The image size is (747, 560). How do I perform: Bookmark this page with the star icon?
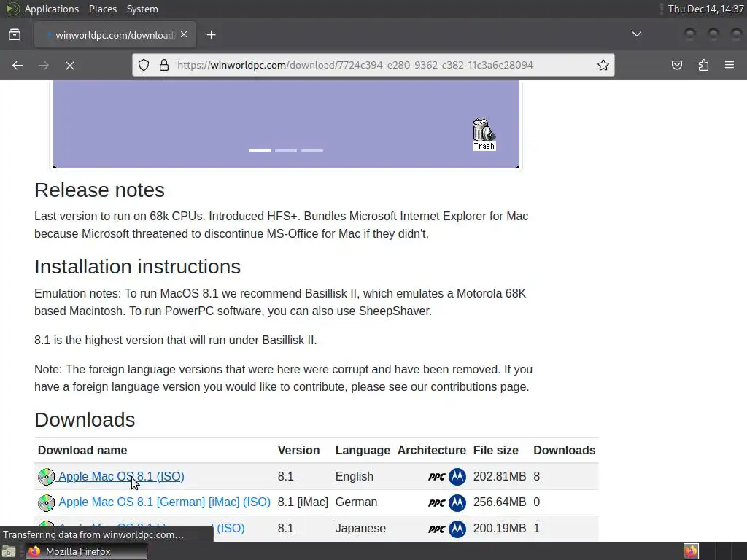click(x=603, y=65)
